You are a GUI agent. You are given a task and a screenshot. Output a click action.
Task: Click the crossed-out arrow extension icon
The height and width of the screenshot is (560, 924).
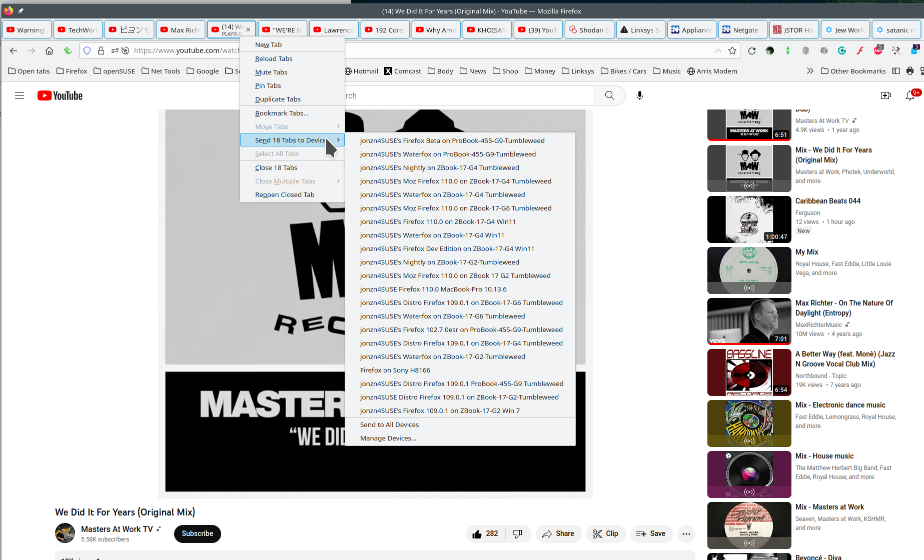[x=896, y=50]
